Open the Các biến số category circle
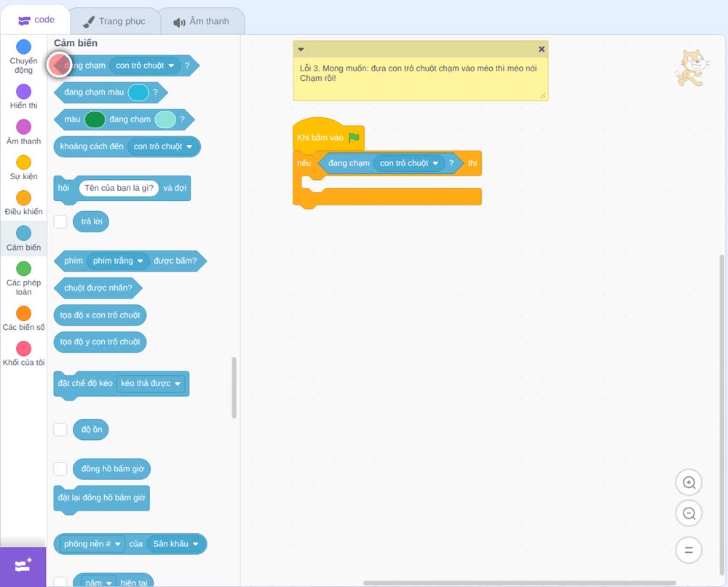Image resolution: width=728 pixels, height=587 pixels. click(x=24, y=313)
